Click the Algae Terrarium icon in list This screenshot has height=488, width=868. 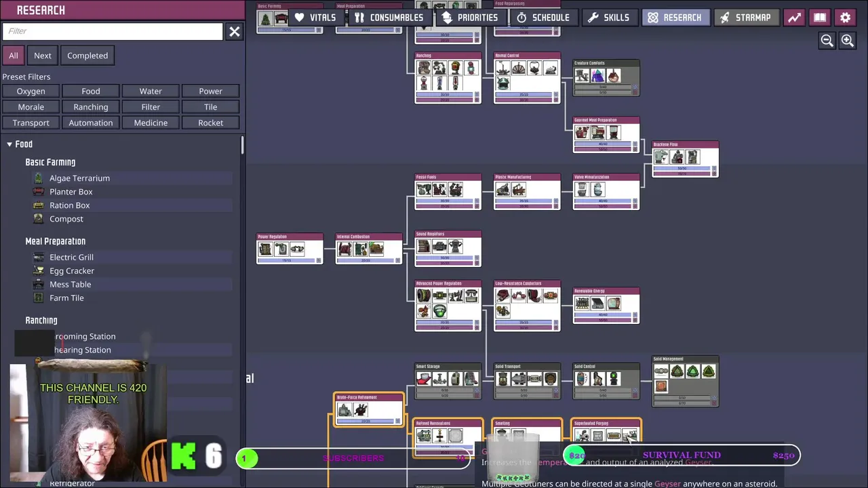[x=39, y=178]
